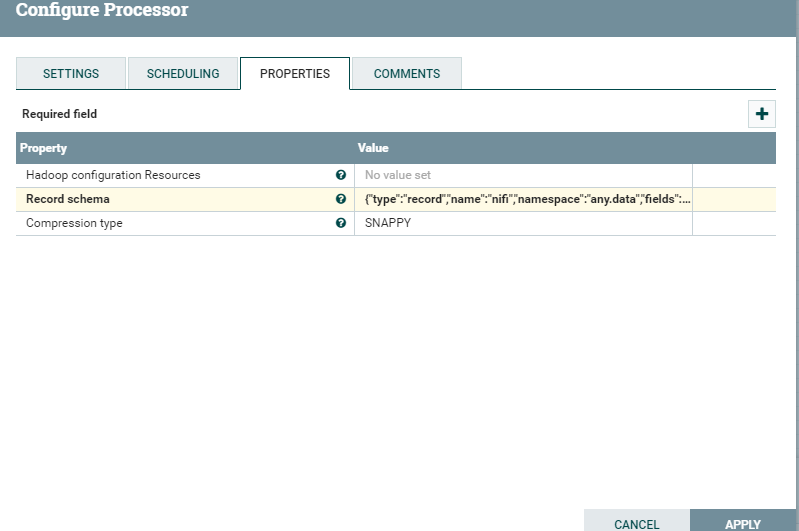Open the SNAPPY compression type value

coord(523,223)
